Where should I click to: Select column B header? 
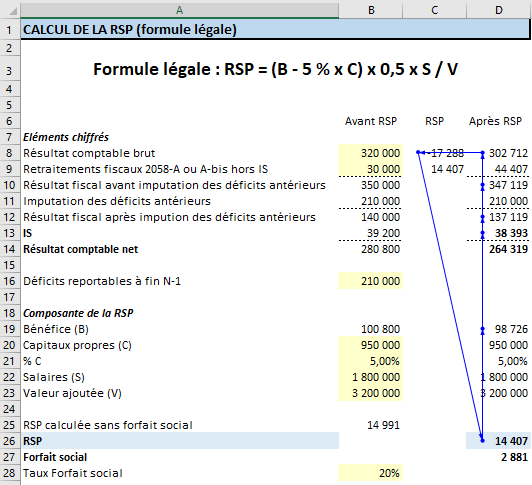pos(371,10)
